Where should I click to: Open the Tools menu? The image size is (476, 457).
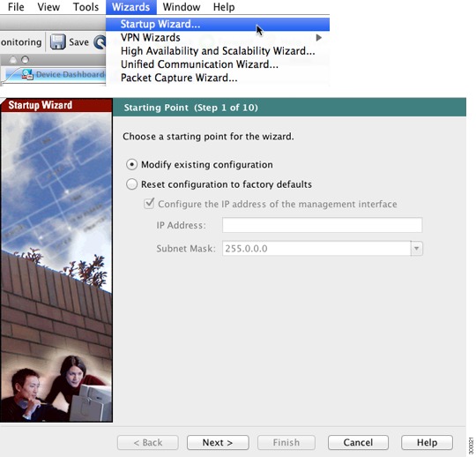pyautogui.click(x=86, y=7)
